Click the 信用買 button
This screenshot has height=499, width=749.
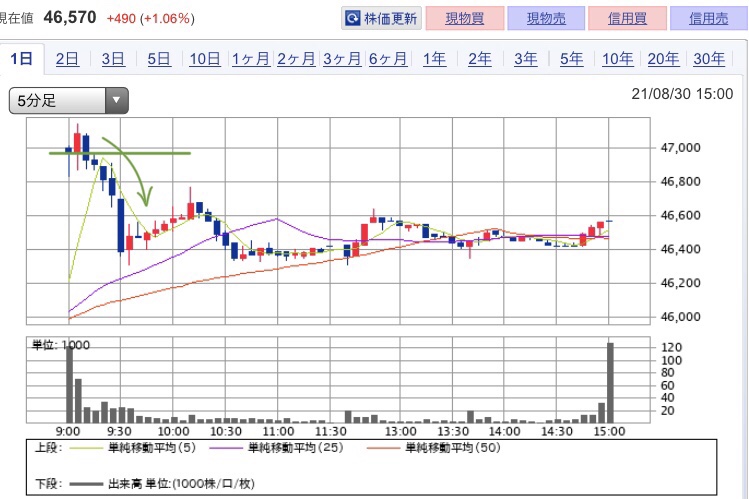click(x=627, y=19)
